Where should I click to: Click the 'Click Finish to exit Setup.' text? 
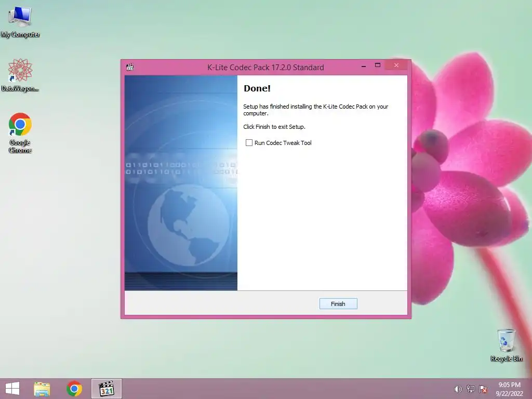click(274, 127)
